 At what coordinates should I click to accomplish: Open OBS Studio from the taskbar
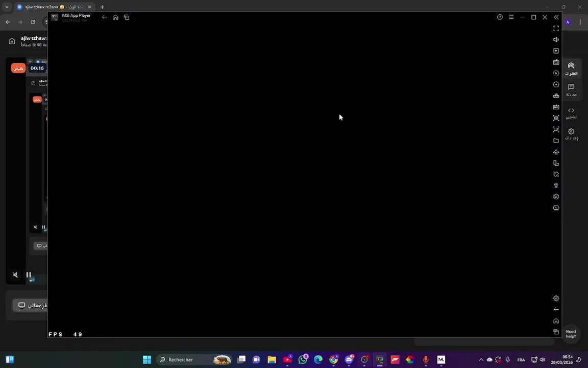pos(364,360)
